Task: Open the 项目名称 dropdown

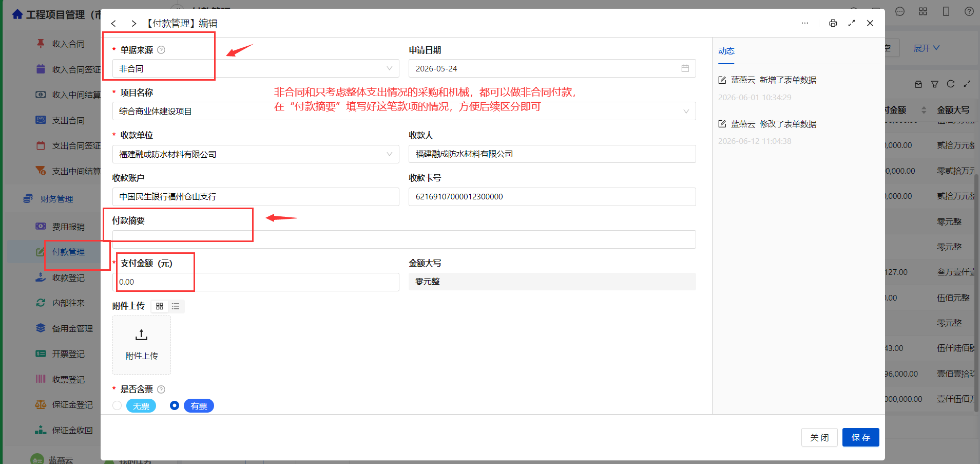Action: click(404, 111)
